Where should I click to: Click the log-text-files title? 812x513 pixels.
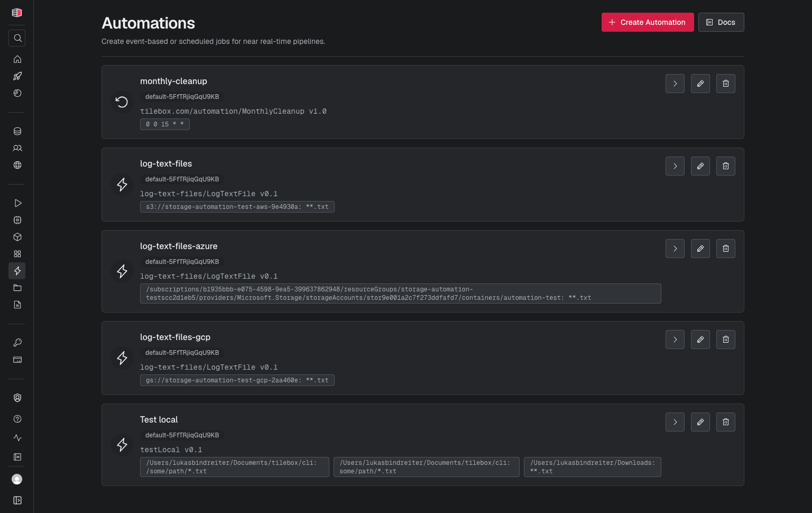click(x=166, y=163)
